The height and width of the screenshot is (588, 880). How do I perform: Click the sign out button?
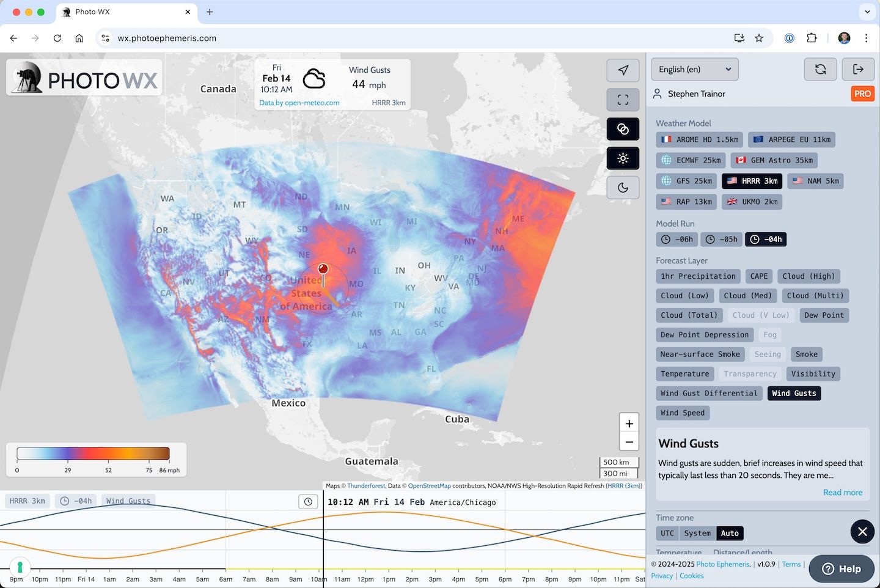858,69
